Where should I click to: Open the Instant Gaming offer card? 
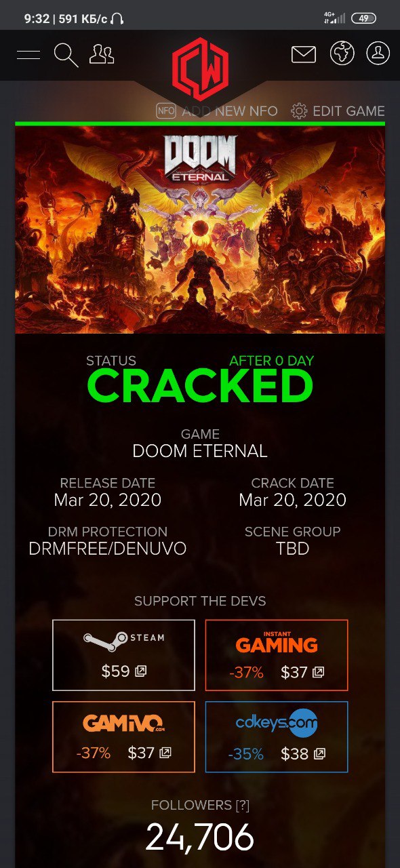[x=277, y=655]
